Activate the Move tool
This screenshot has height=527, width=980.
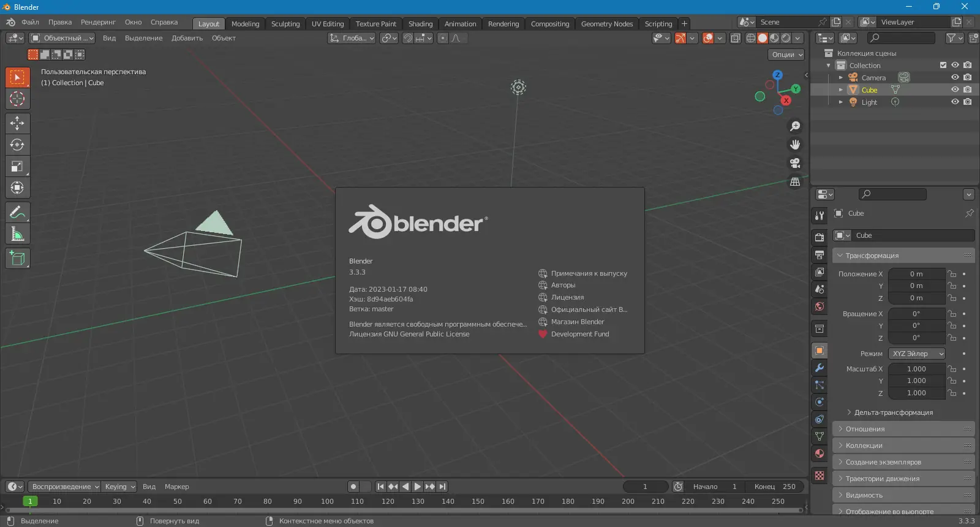click(x=17, y=123)
